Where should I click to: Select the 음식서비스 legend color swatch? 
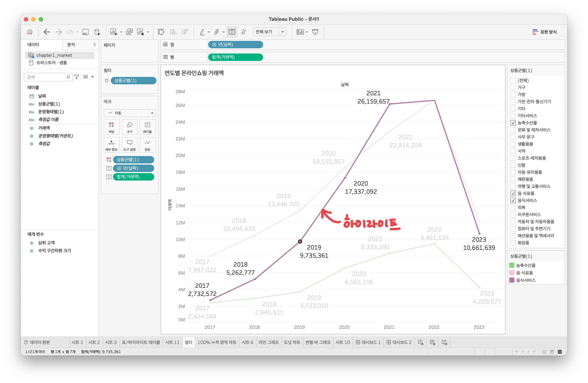pos(512,280)
